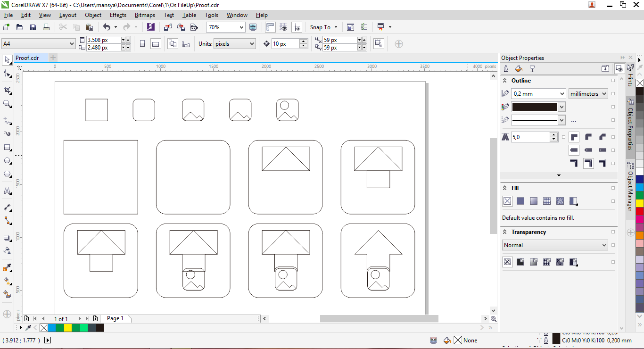This screenshot has height=349, width=644.
Task: Select the Artistic Media tool
Action: 7,133
